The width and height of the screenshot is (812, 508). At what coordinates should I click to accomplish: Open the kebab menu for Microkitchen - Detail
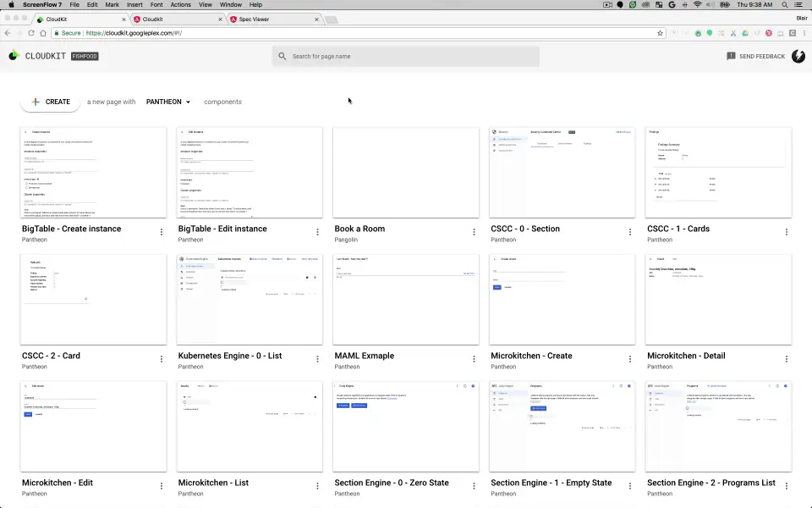pos(787,359)
